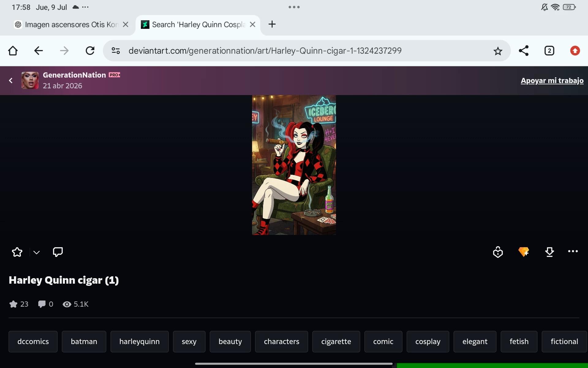This screenshot has width=588, height=368.
Task: Open GenerationNation's avatar profile picture
Action: [x=30, y=80]
